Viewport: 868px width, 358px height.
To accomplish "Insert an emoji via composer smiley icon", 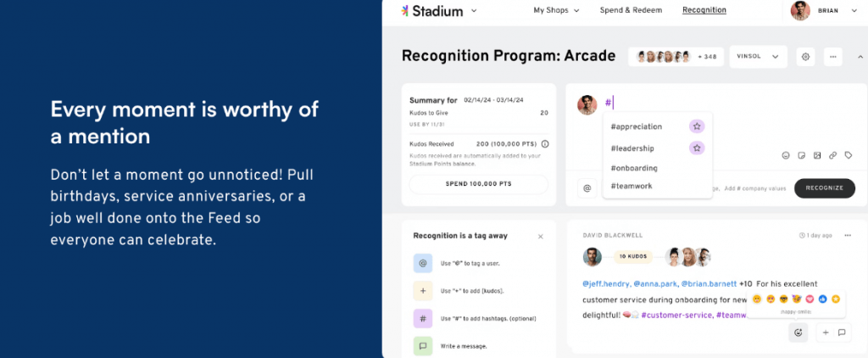I will (786, 156).
